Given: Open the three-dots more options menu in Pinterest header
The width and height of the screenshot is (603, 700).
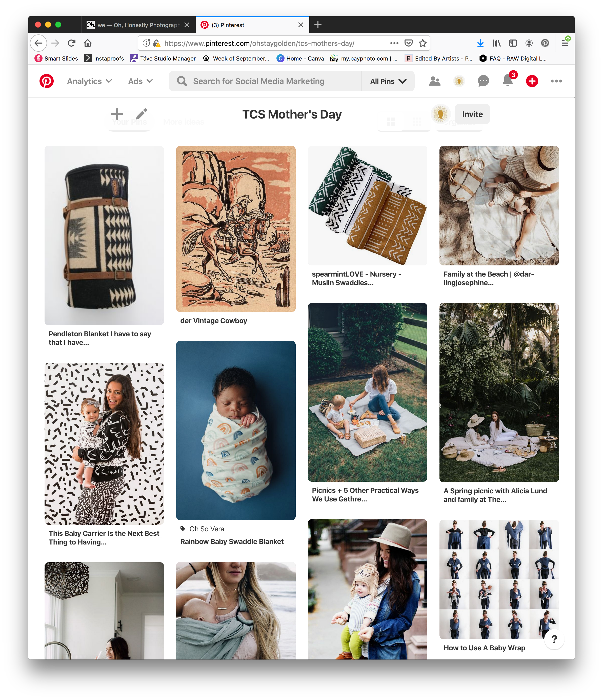Looking at the screenshot, I should pos(556,81).
